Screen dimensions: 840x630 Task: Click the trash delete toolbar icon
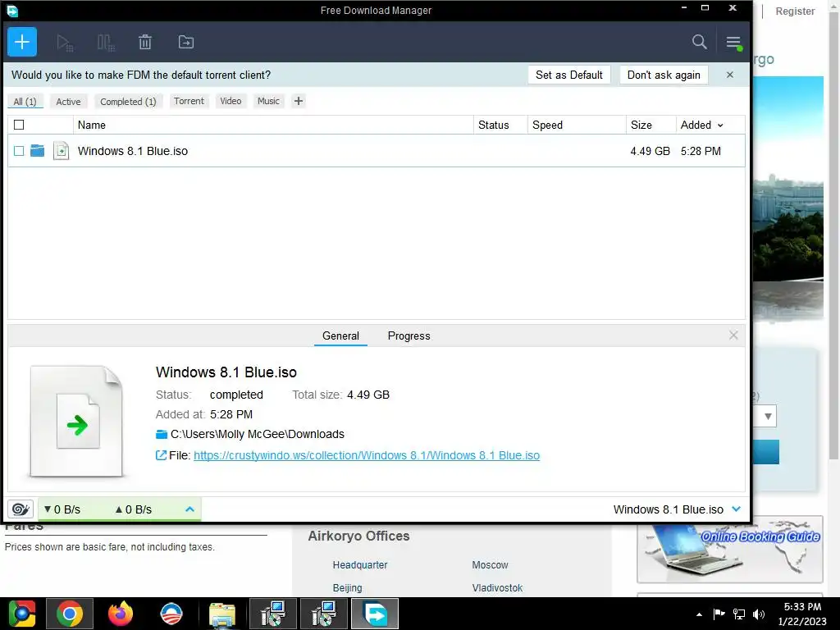(145, 42)
